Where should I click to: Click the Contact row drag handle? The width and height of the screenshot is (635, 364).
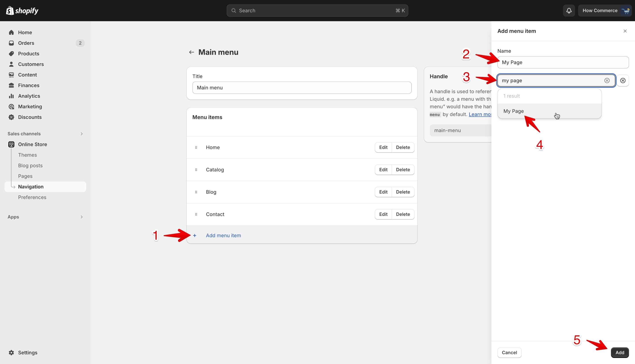click(196, 214)
